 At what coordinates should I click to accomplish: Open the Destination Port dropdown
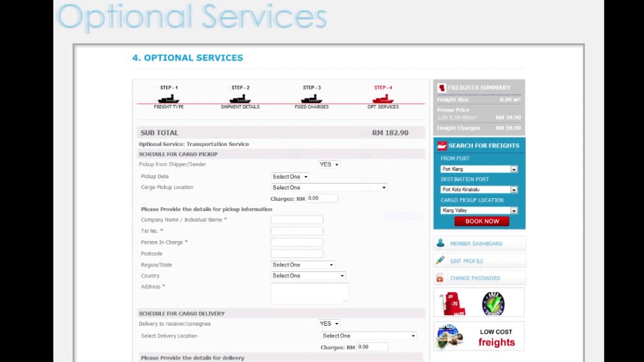(x=479, y=190)
